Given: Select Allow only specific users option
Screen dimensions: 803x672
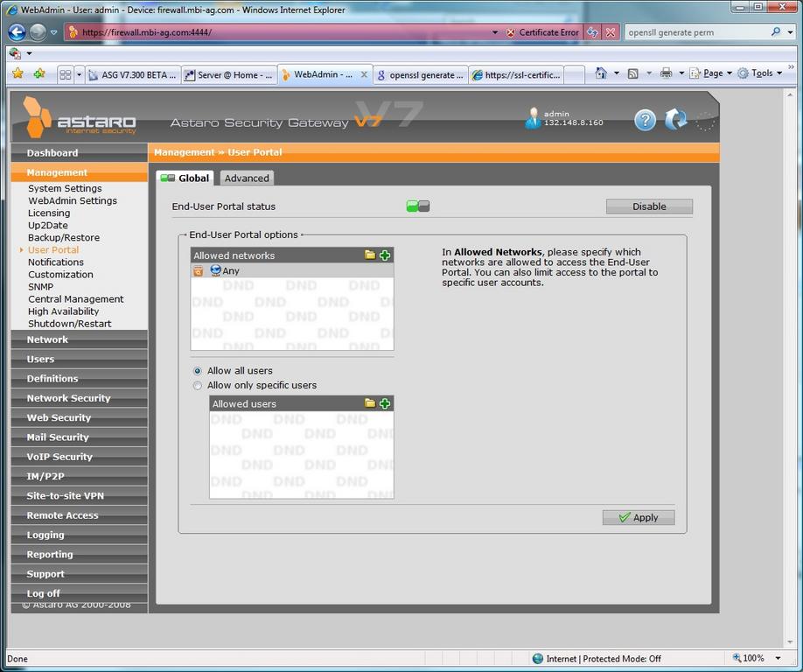Looking at the screenshot, I should coord(198,386).
